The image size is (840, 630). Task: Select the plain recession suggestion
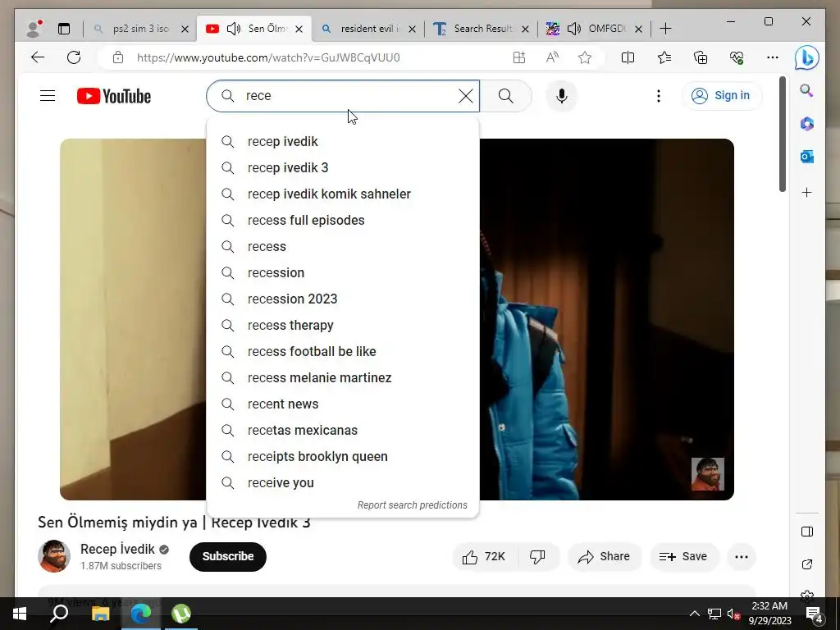pos(343,272)
